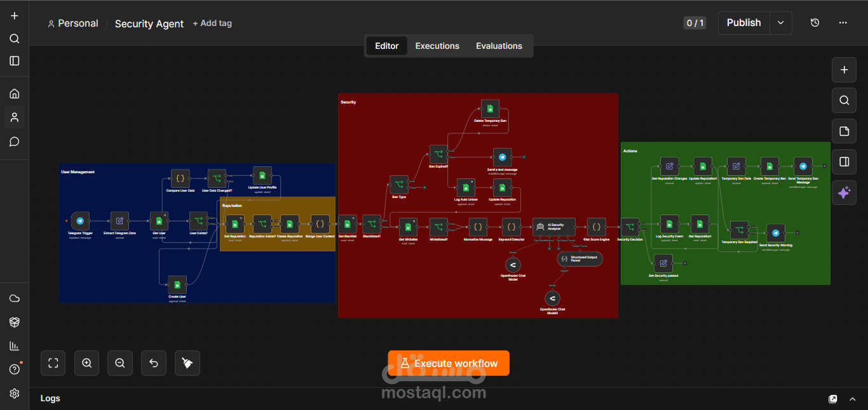The width and height of the screenshot is (868, 410).
Task: Click the + Add tag link
Action: (x=212, y=23)
